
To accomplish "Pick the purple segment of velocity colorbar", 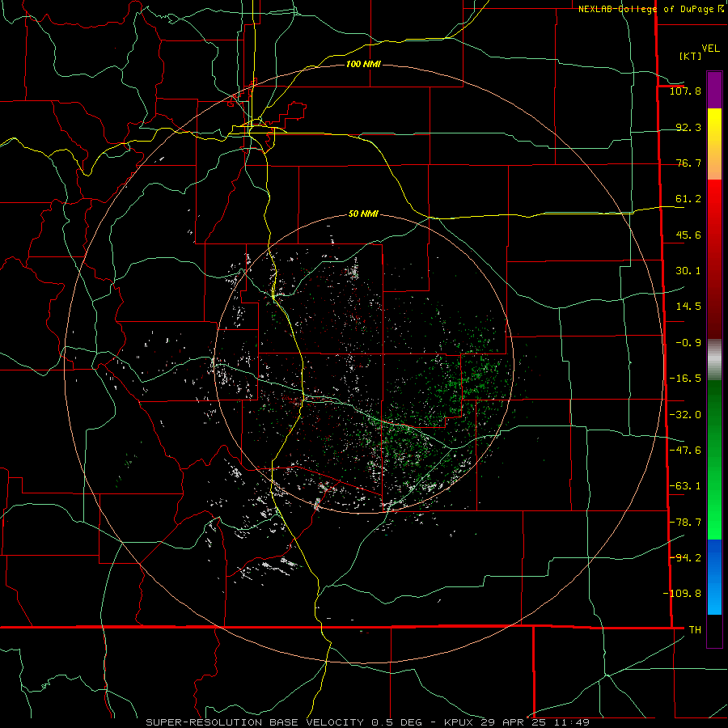I will click(x=714, y=90).
